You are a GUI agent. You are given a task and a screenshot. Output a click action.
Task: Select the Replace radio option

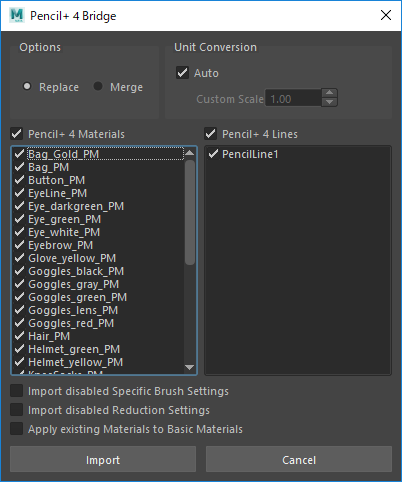27,86
